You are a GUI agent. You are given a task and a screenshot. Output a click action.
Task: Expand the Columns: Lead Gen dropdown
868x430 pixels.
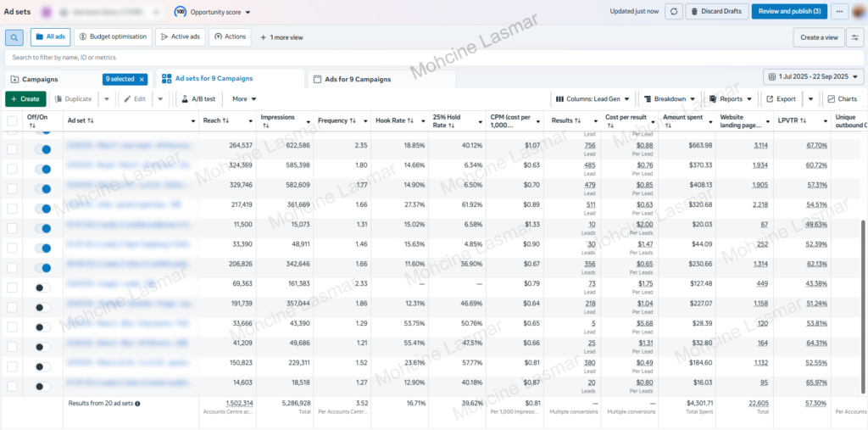591,99
